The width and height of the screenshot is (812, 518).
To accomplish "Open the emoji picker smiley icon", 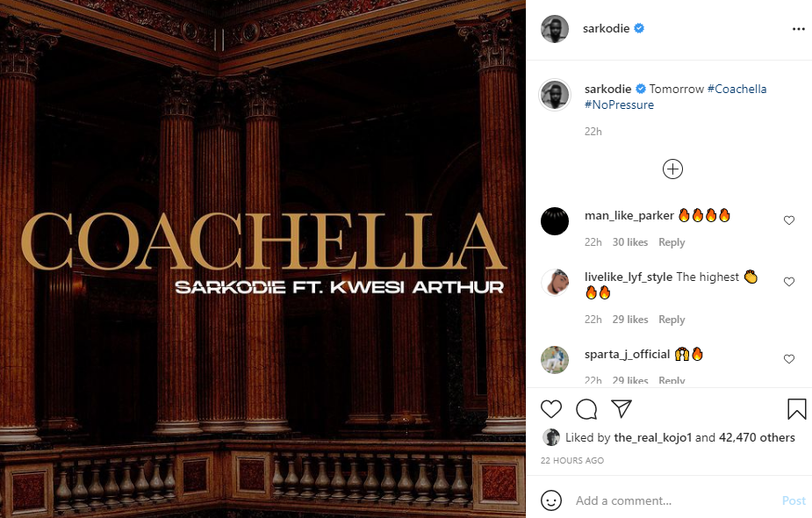I will pyautogui.click(x=551, y=500).
